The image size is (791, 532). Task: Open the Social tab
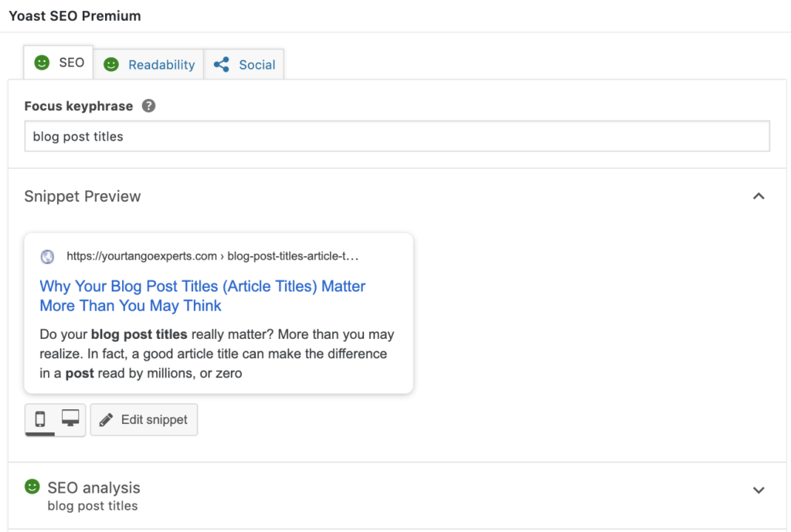point(244,65)
